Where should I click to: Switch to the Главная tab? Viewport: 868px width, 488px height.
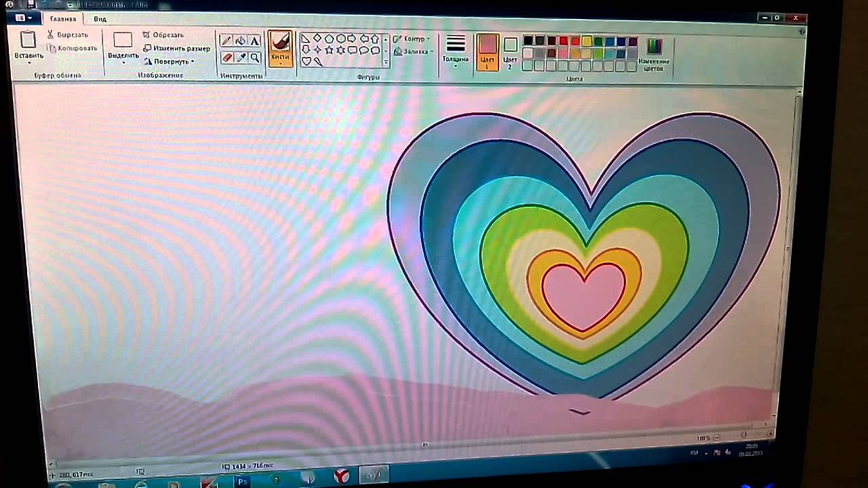pyautogui.click(x=63, y=19)
